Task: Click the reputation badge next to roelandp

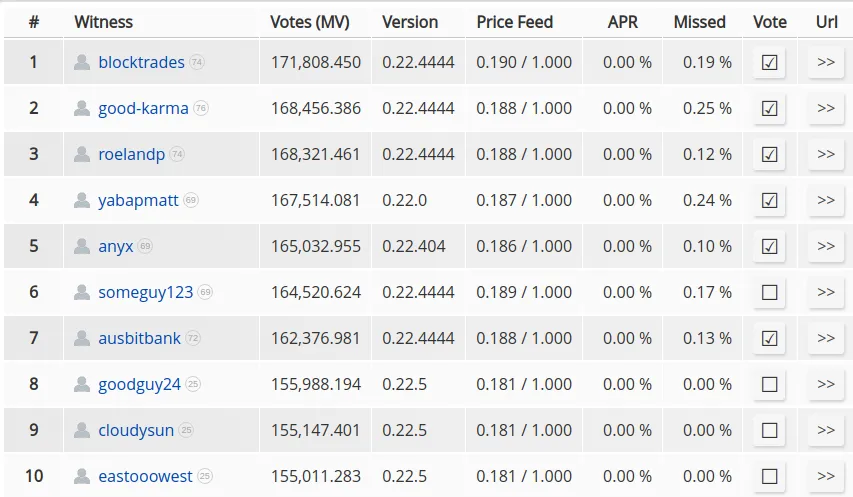Action: (177, 154)
